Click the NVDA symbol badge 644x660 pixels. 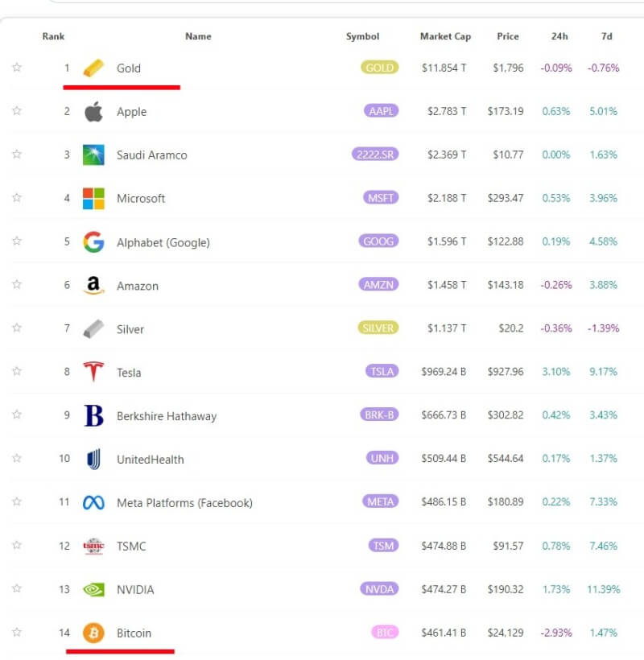click(379, 588)
